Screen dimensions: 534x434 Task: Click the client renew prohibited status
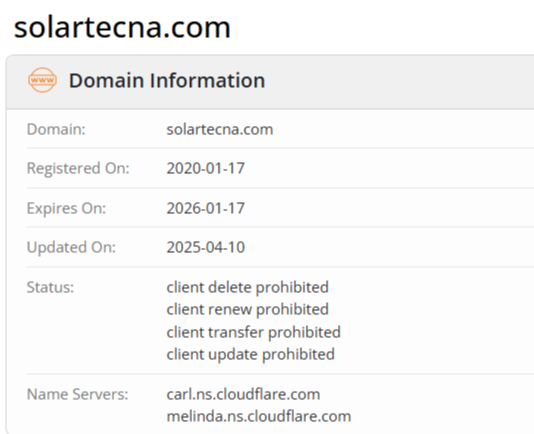[248, 309]
